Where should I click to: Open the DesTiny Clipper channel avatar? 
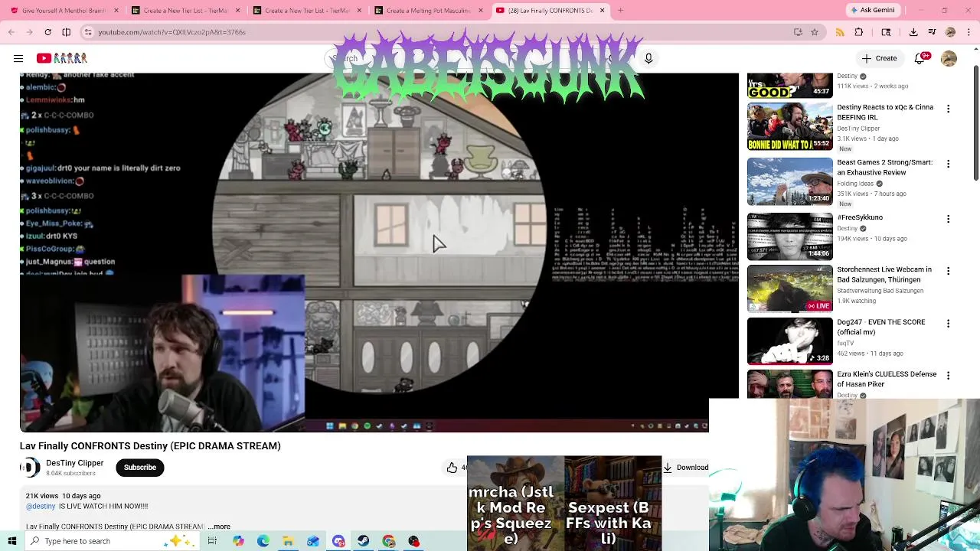pos(30,468)
